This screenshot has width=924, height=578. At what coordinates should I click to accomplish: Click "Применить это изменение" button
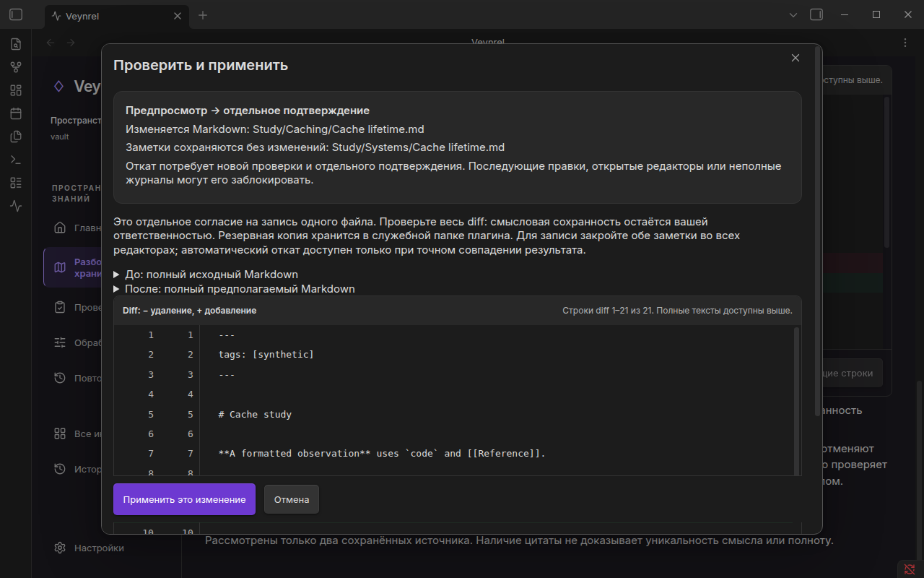click(x=184, y=499)
